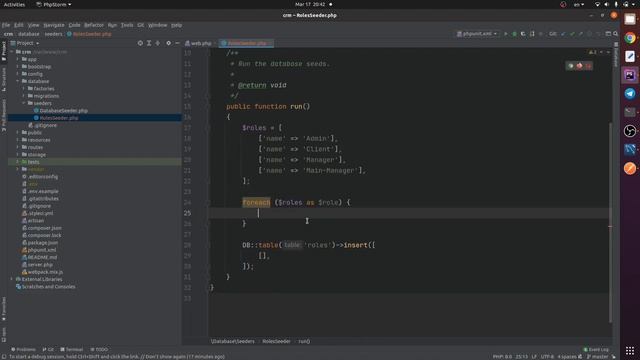
Task: Expand the app folder
Action: [x=18, y=59]
